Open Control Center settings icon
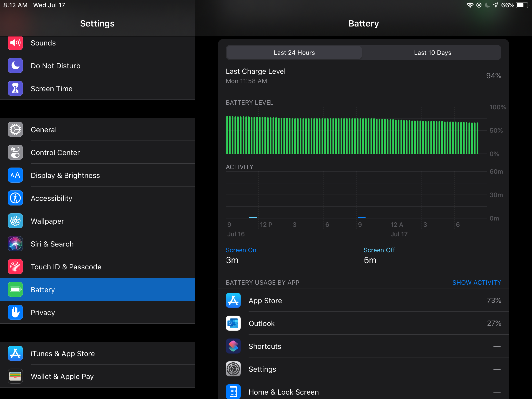Image resolution: width=532 pixels, height=399 pixels. click(15, 152)
